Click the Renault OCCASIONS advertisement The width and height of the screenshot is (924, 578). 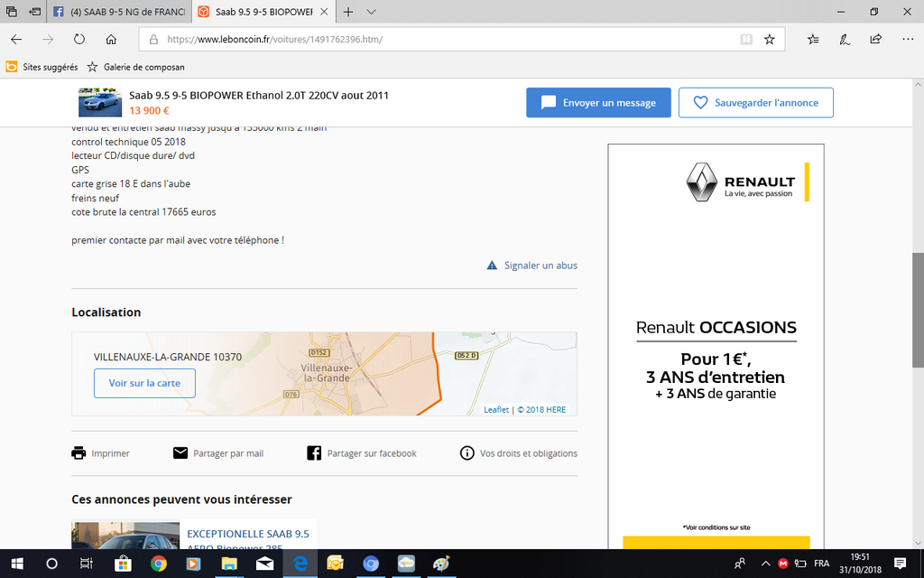[716, 347]
